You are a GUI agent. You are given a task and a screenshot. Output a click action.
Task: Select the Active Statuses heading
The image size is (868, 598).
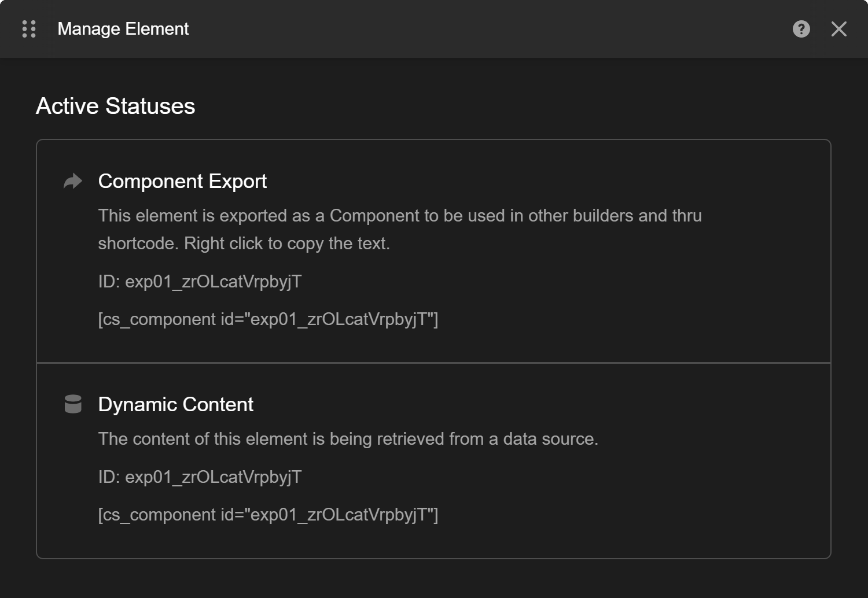(116, 106)
